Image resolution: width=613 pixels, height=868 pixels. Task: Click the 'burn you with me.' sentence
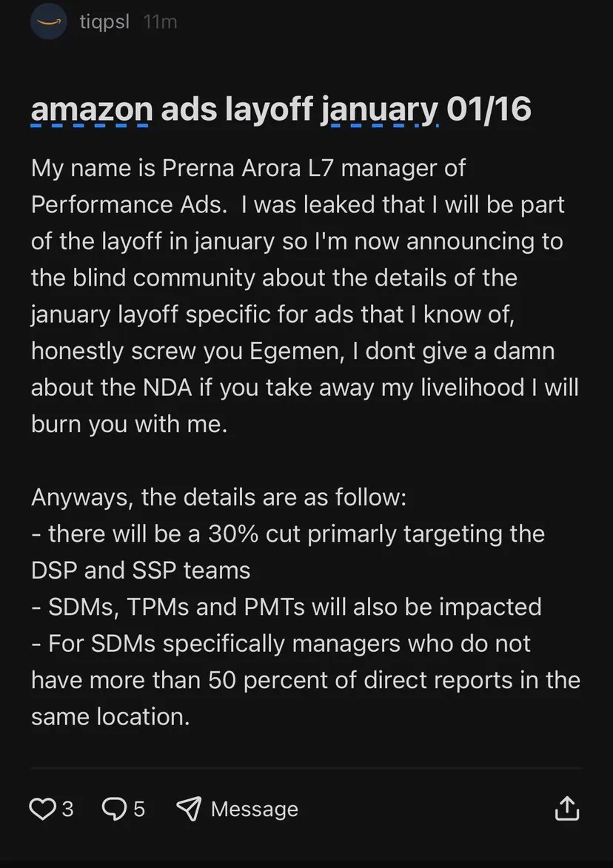[x=130, y=424]
